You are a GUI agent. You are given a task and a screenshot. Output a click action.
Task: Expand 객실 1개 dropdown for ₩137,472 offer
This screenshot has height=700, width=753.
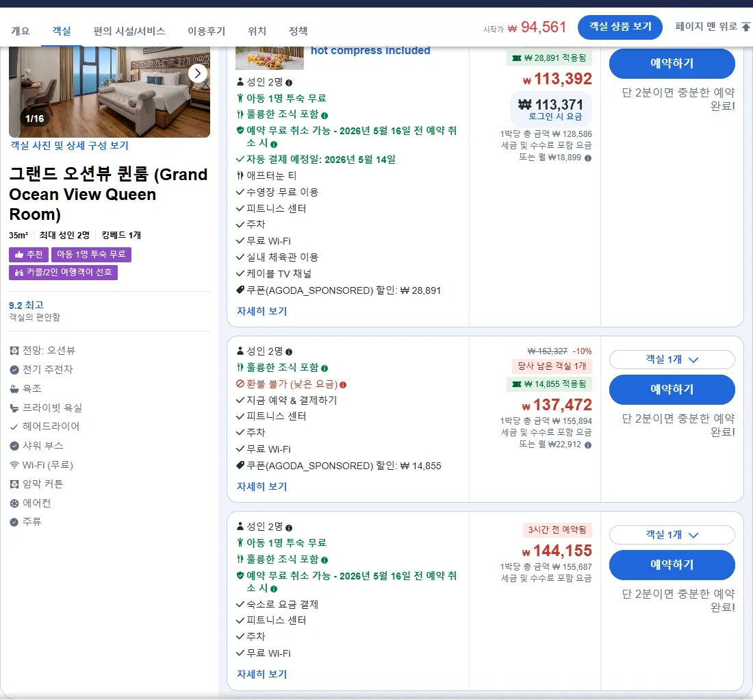pyautogui.click(x=672, y=360)
